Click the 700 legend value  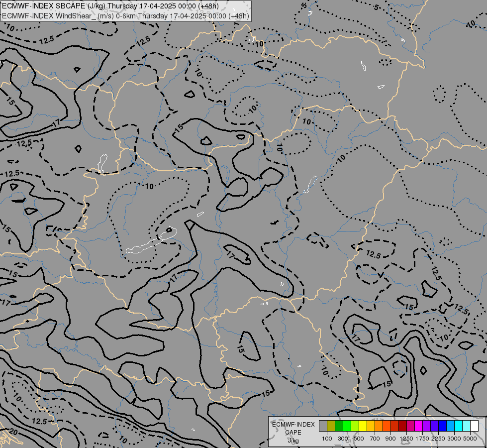(375, 439)
